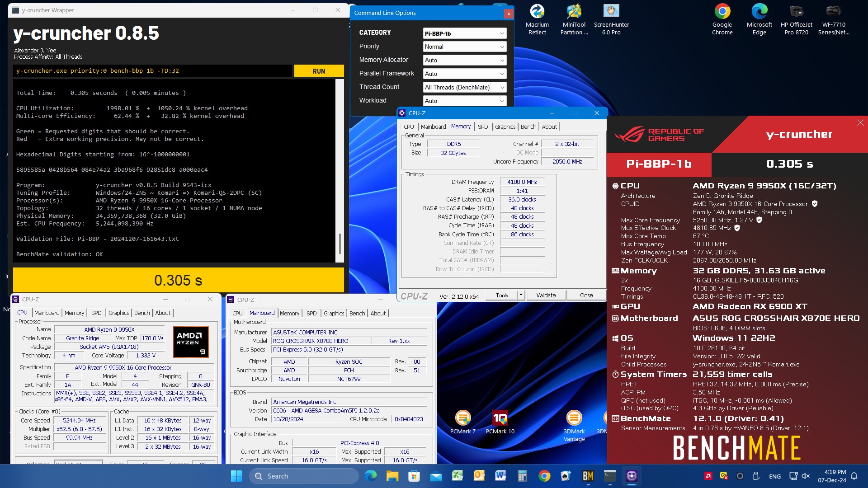This screenshot has width=868, height=488.
Task: Open Word from the taskbar
Action: 500,476
